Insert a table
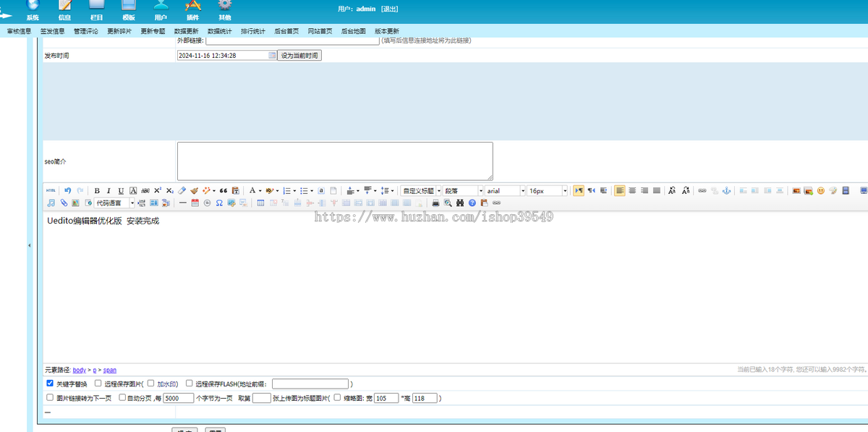868x432 pixels. pyautogui.click(x=260, y=203)
